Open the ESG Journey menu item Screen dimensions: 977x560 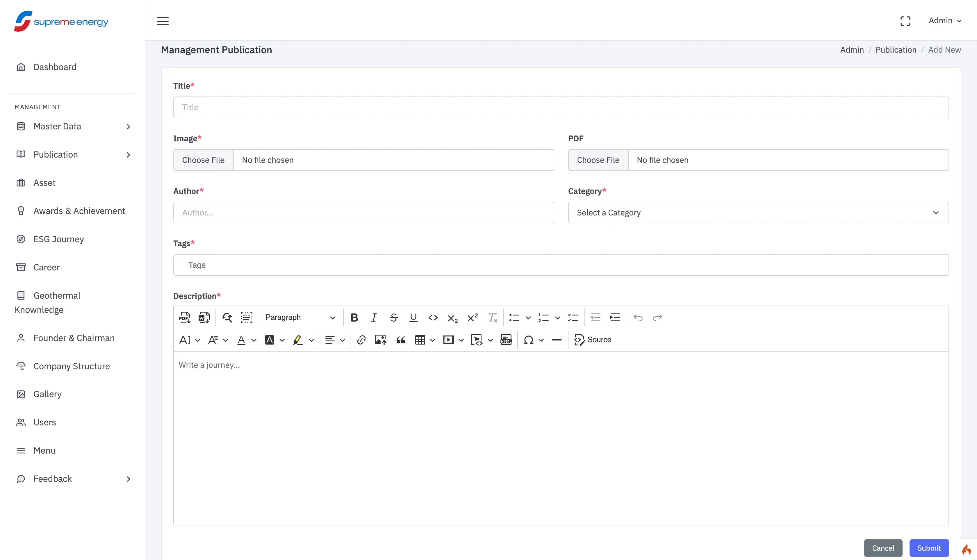click(58, 239)
